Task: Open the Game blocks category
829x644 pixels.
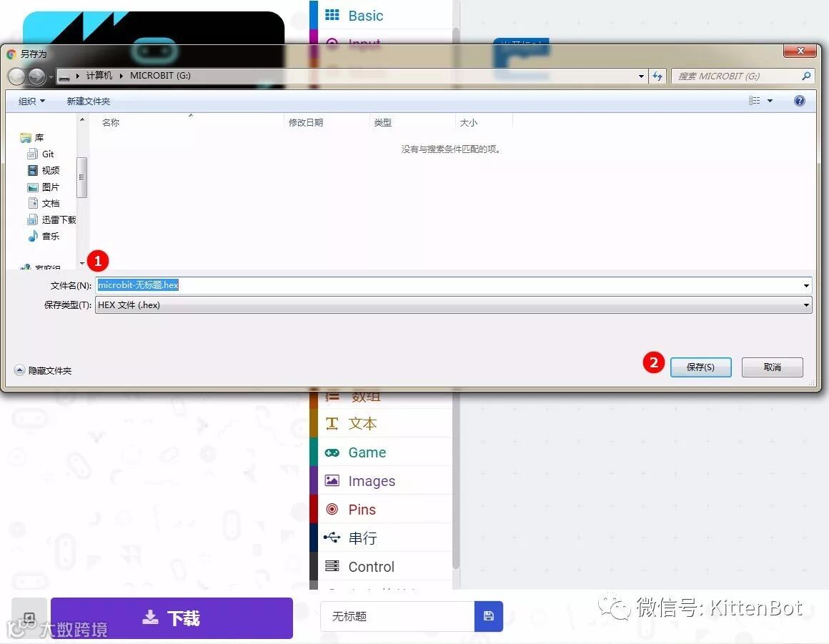Action: coord(381,452)
